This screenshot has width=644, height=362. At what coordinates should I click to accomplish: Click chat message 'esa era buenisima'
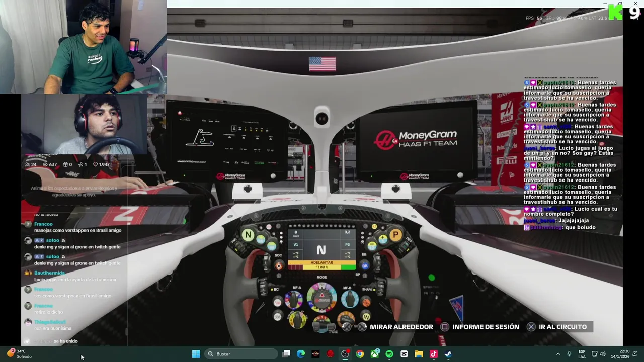[53, 328]
